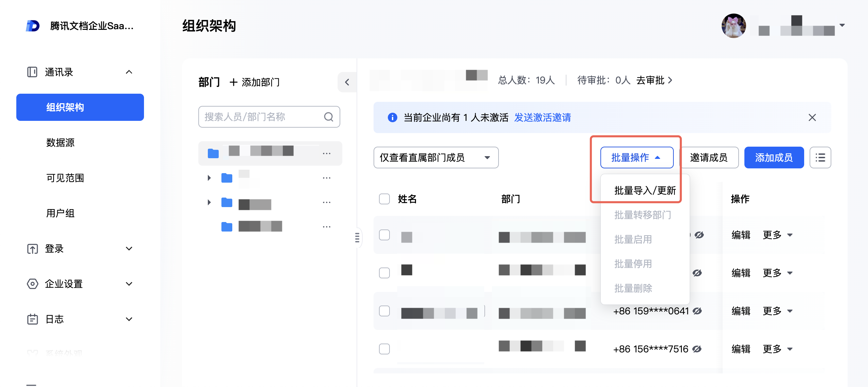Click the Tencent Docs logo icon

point(33,26)
